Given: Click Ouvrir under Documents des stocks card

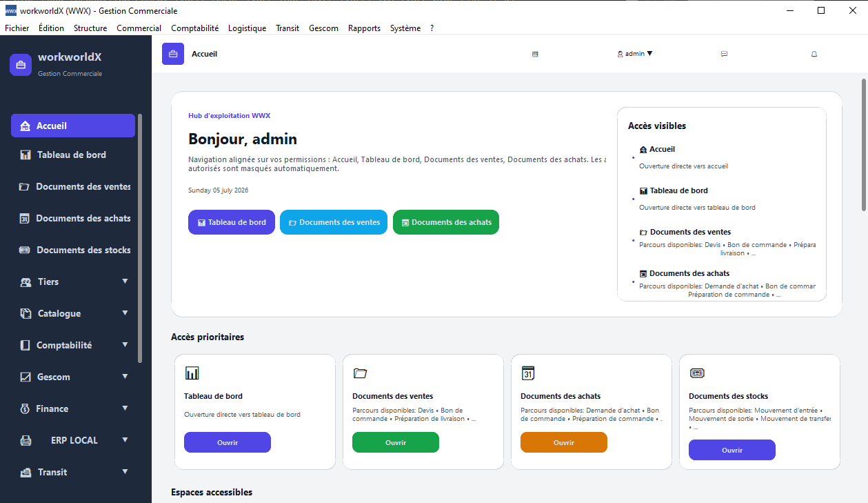Looking at the screenshot, I should 732,450.
